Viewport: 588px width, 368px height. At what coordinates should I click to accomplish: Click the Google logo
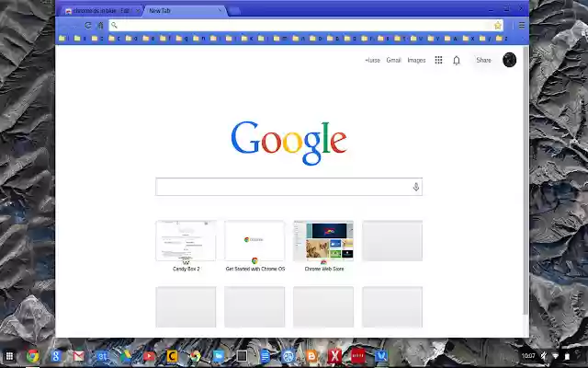pyautogui.click(x=288, y=143)
